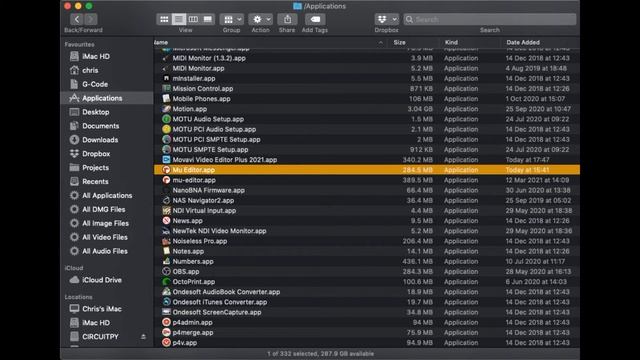640x360 pixels.
Task: Click the p4merge.app icon
Action: click(166, 332)
